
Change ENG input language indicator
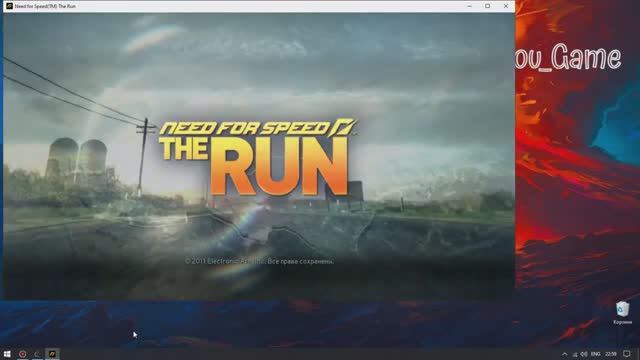point(596,354)
